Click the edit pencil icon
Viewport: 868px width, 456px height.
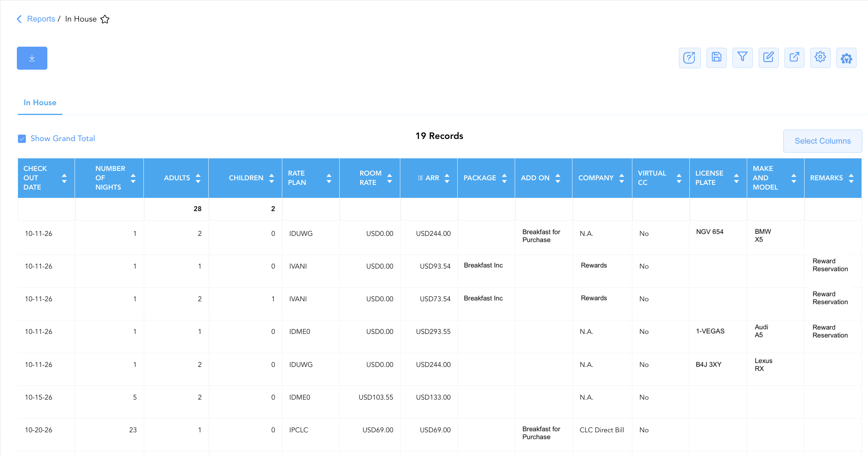coord(768,58)
